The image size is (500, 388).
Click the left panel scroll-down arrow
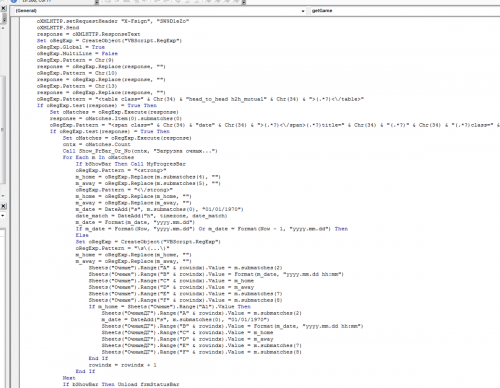click(x=3, y=196)
